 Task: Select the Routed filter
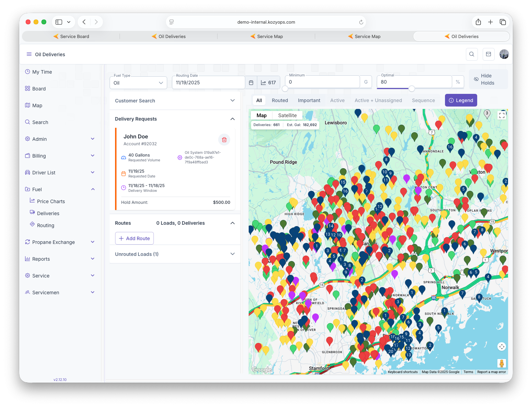coord(280,100)
